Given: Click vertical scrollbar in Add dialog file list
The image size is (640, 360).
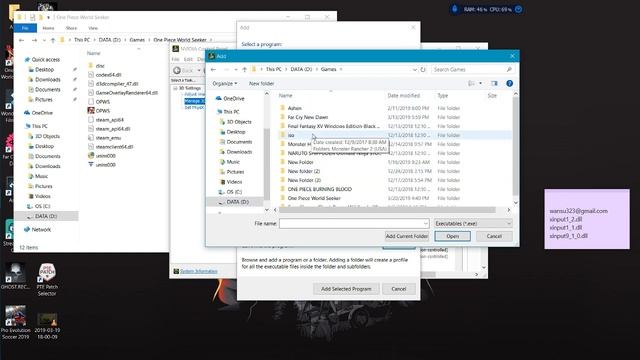Looking at the screenshot, I should pyautogui.click(x=516, y=146).
